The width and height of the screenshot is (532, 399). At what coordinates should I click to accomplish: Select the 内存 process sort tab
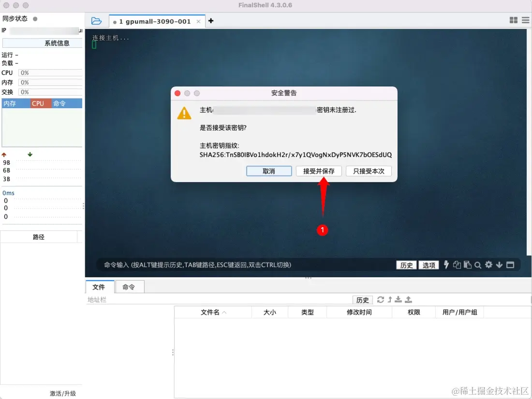[x=16, y=103]
